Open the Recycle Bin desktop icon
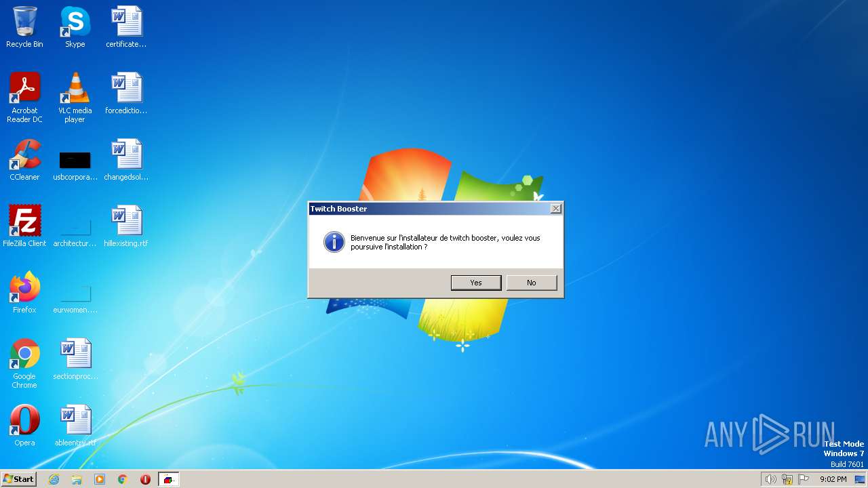Image resolution: width=868 pixels, height=488 pixels. pyautogui.click(x=24, y=27)
